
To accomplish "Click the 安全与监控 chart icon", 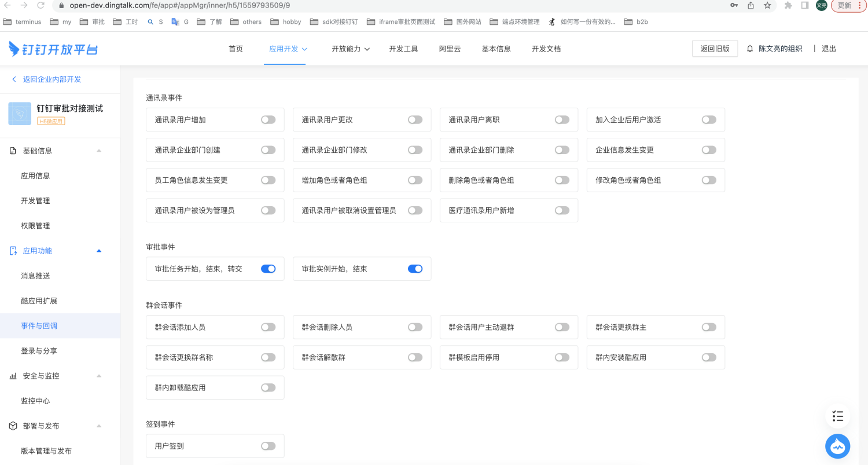I will pos(13,376).
